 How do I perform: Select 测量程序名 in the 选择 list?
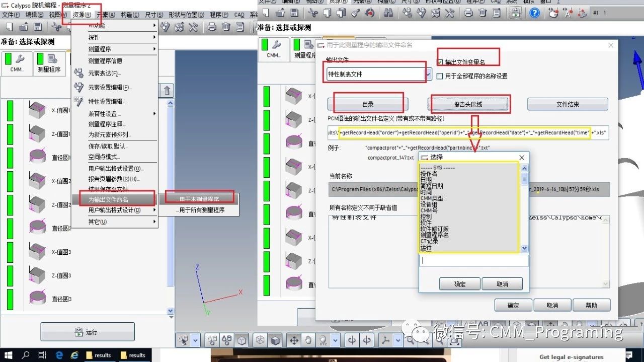coord(435,235)
